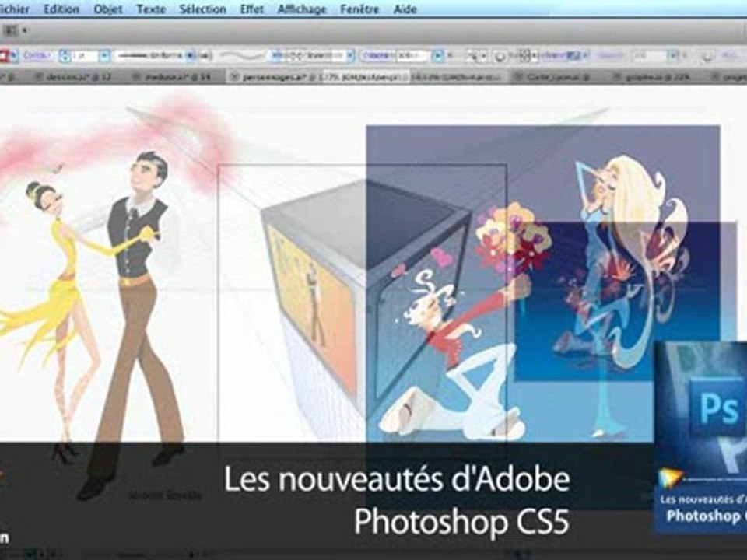Screen dimensions: 747x560
Task: Click the arrange documents icon
Action: [10, 31]
